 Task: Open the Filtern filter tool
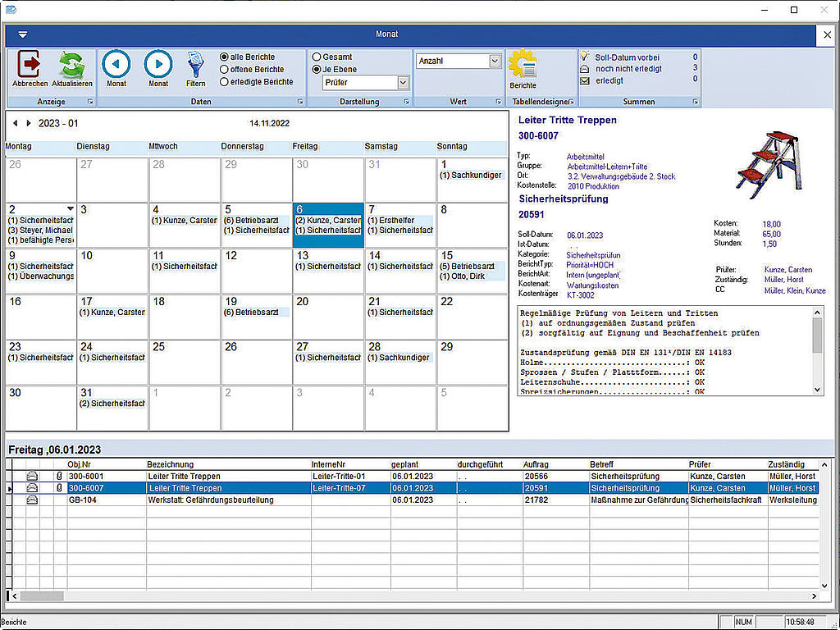(196, 64)
